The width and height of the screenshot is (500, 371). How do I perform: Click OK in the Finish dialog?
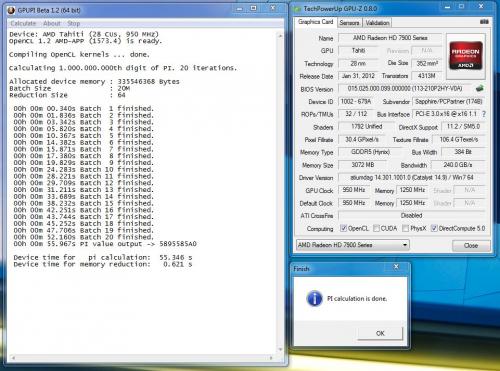380,333
